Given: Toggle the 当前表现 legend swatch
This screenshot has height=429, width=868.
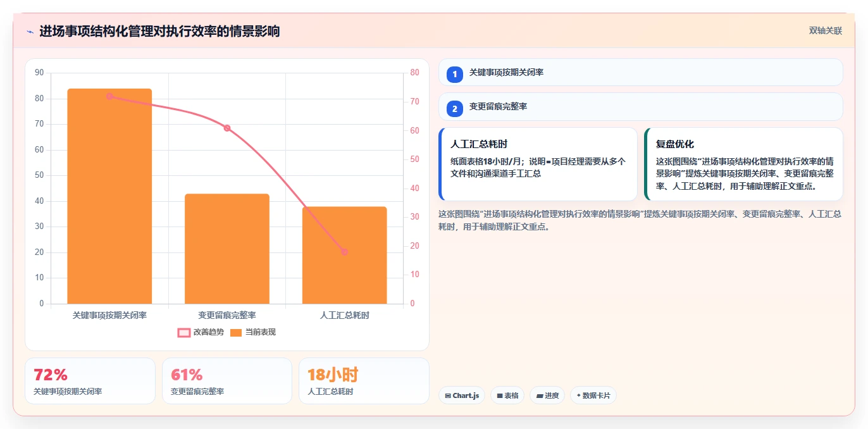Looking at the screenshot, I should click(236, 332).
